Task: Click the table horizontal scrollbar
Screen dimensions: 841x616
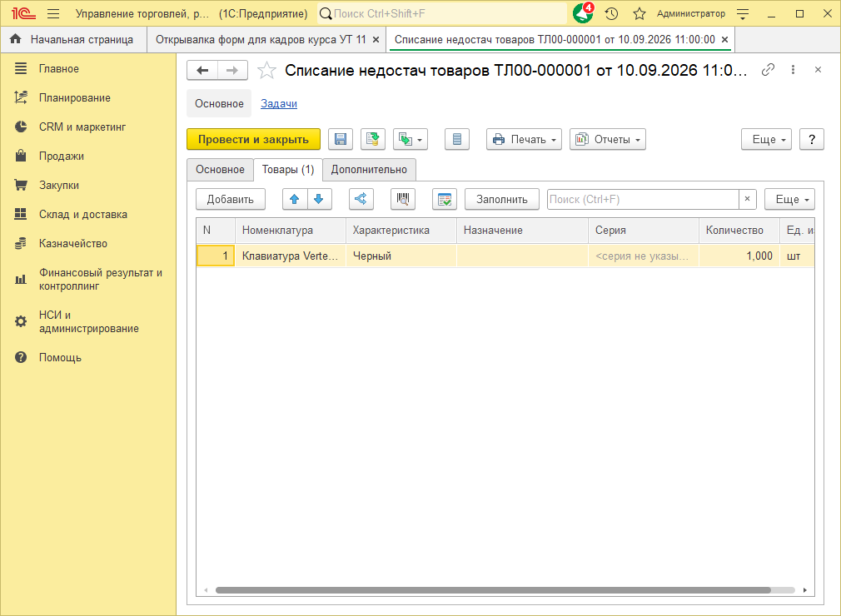Action: click(x=493, y=590)
